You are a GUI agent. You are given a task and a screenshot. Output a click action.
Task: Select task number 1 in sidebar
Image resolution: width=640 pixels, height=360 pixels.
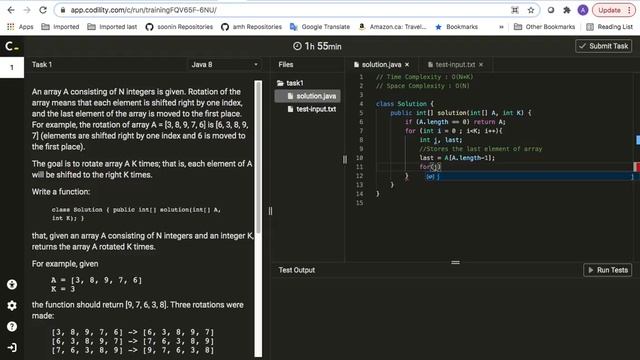click(x=12, y=67)
